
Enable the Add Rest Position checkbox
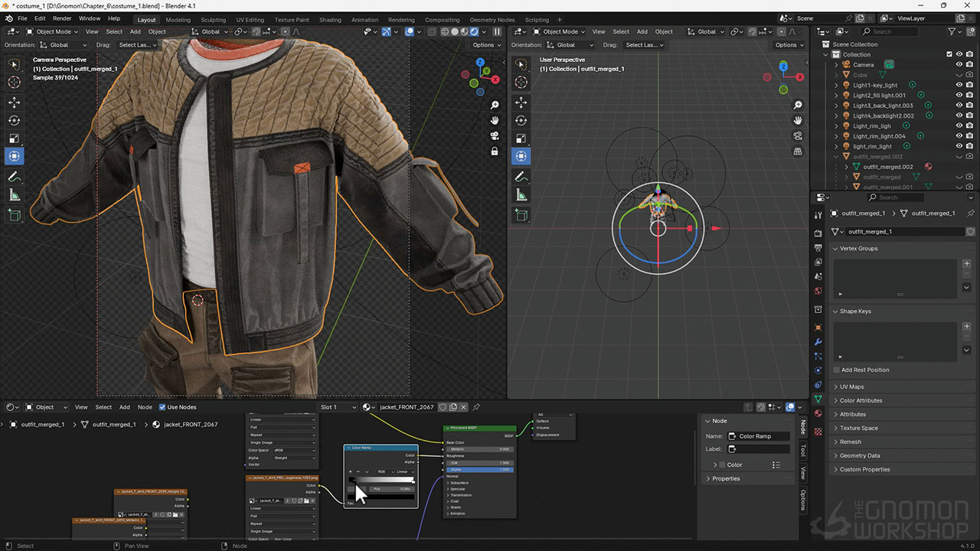pyautogui.click(x=836, y=370)
